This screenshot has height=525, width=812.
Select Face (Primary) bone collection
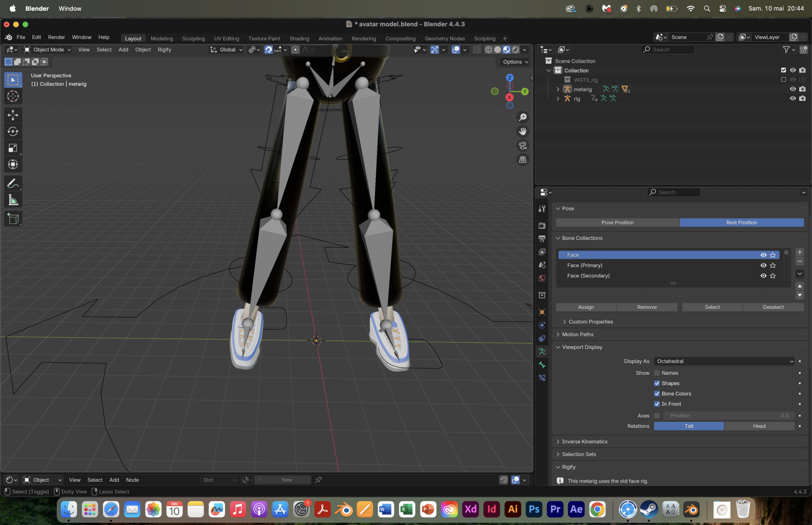pyautogui.click(x=669, y=265)
